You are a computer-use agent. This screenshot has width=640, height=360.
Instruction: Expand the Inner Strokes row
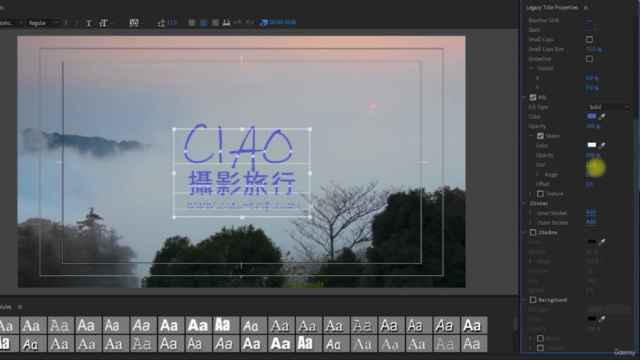point(531,213)
